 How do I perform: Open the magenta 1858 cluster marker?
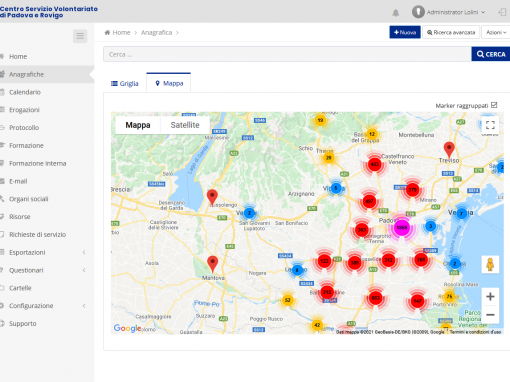(x=402, y=227)
